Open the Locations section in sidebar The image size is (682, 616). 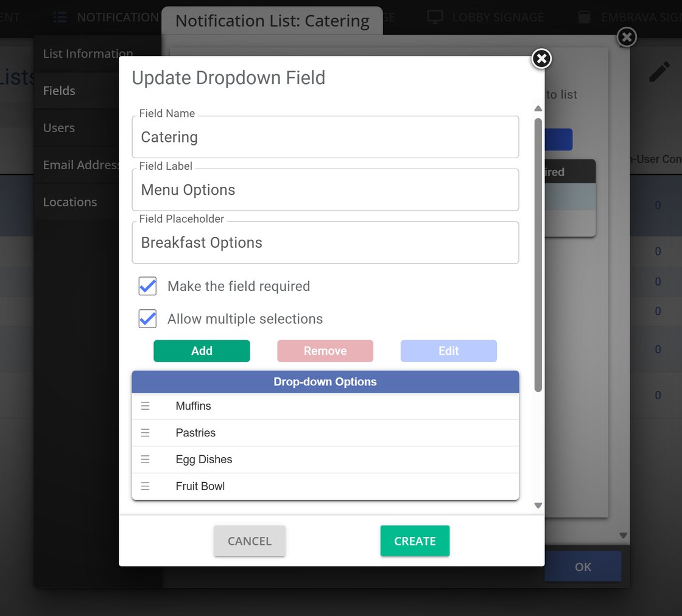(70, 202)
